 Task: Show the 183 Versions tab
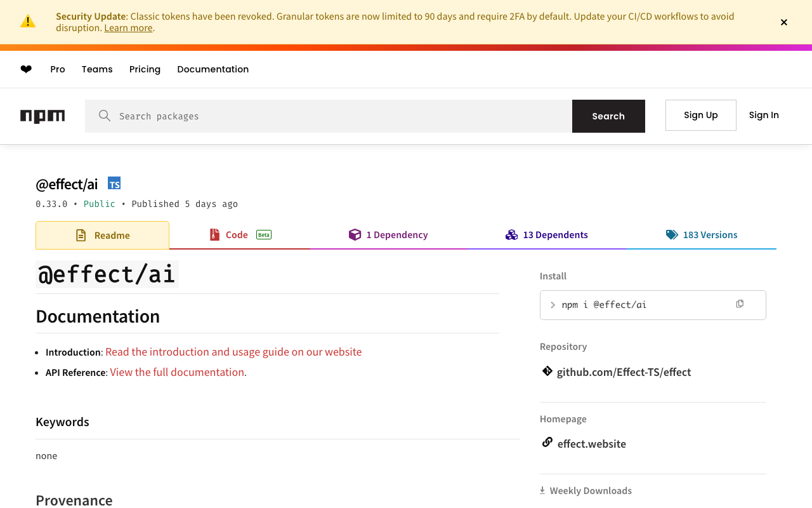click(x=702, y=235)
